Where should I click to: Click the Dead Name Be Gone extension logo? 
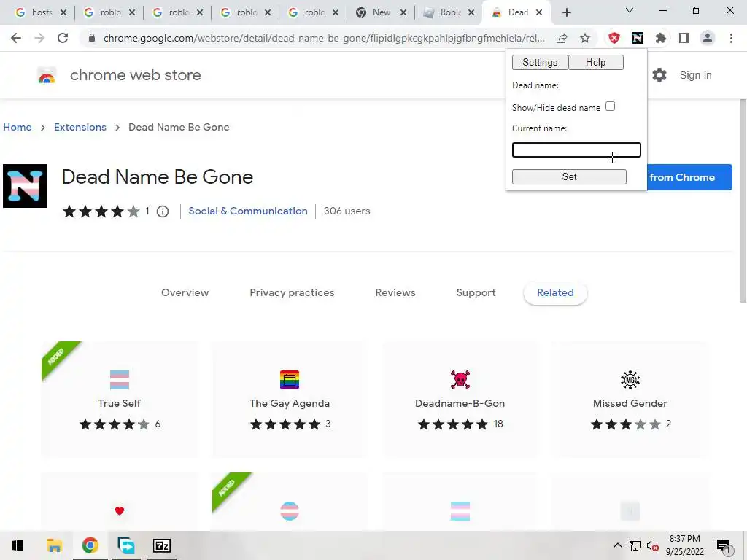click(x=25, y=186)
